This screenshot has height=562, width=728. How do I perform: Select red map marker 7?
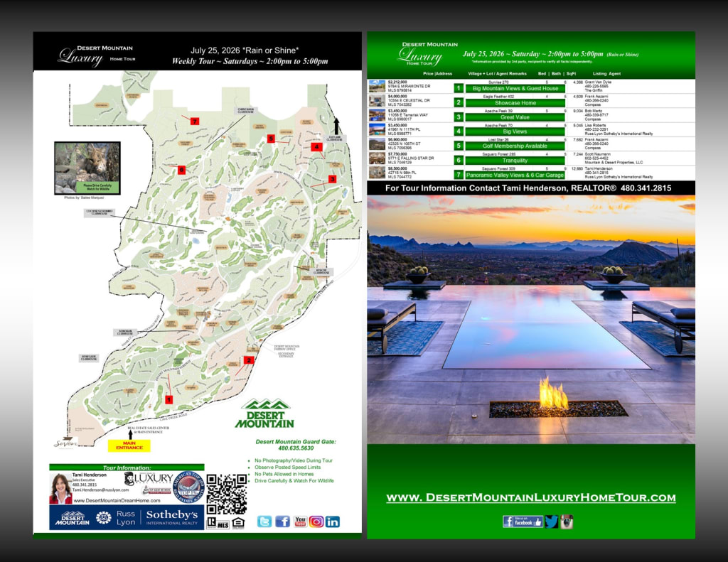195,121
